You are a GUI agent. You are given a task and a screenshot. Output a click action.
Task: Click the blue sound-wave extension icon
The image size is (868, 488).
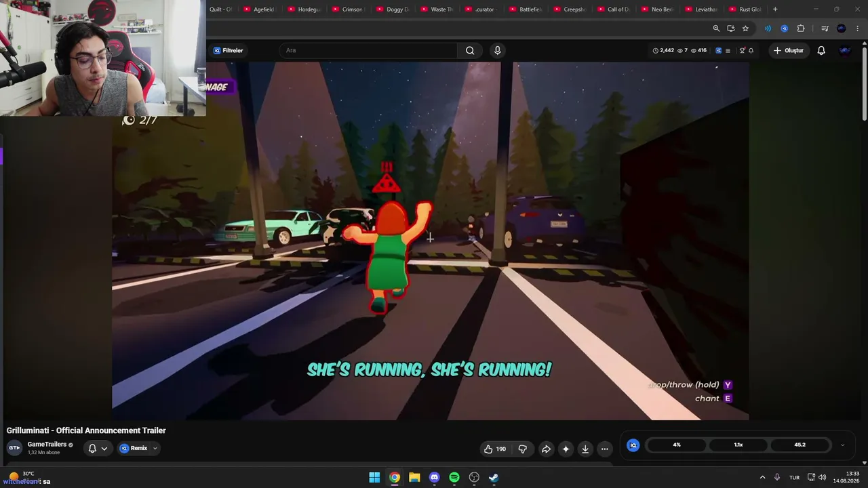pos(768,28)
